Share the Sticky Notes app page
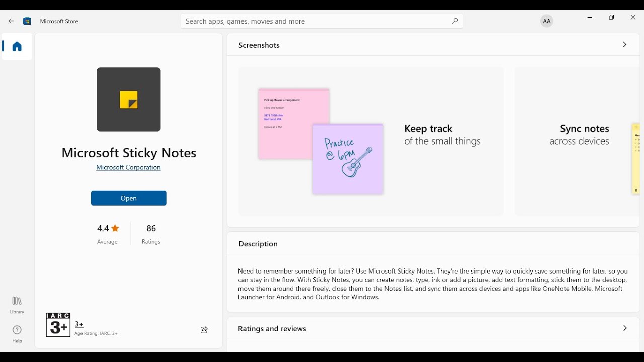This screenshot has height=362, width=644. pos(204,330)
